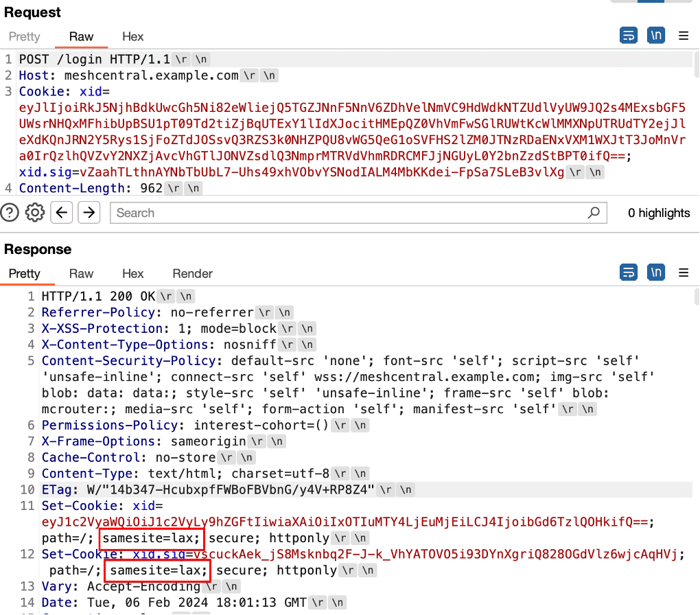The height and width of the screenshot is (615, 700).
Task: Click 'samesite=lax;' on response line 12
Action: (158, 570)
